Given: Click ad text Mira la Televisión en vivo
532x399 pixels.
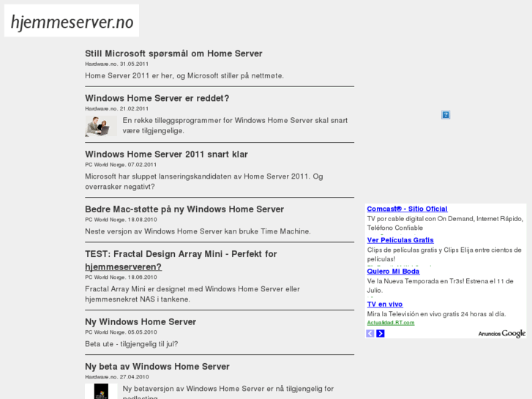Looking at the screenshot, I should click(436, 314).
